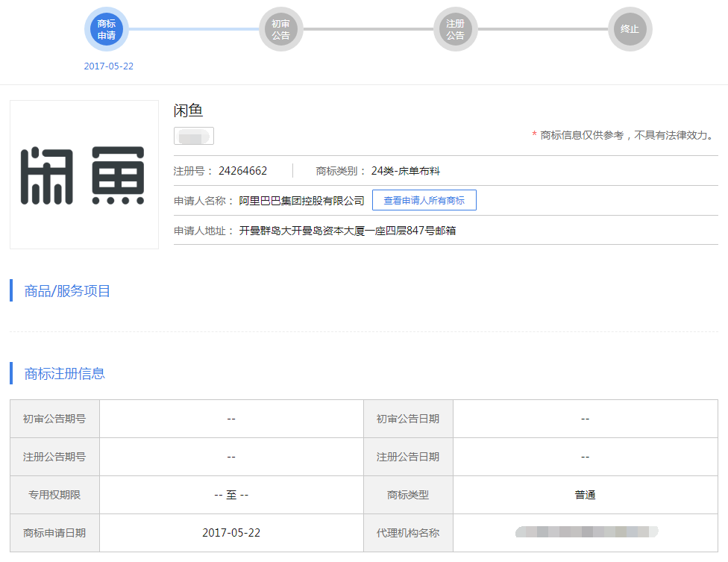The image size is (728, 562).
Task: Open the 闲鱼 trademark logo image
Action: point(84,175)
